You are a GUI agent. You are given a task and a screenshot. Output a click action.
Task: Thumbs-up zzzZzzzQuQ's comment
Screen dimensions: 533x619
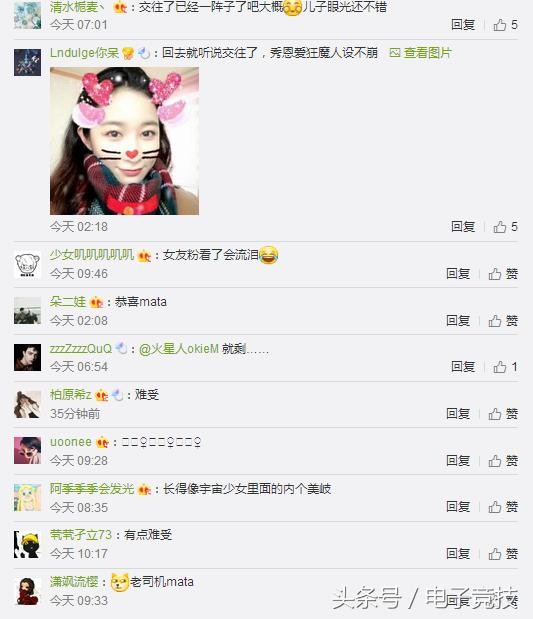(x=505, y=367)
